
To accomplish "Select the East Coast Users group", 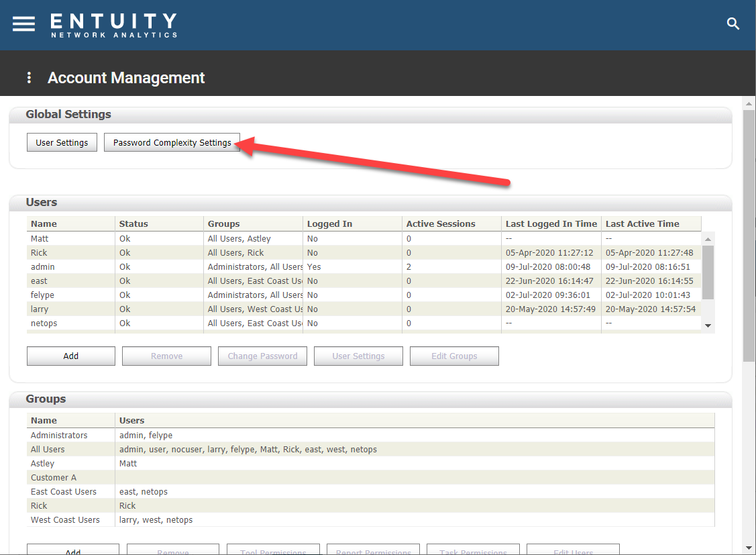I will pos(371,491).
